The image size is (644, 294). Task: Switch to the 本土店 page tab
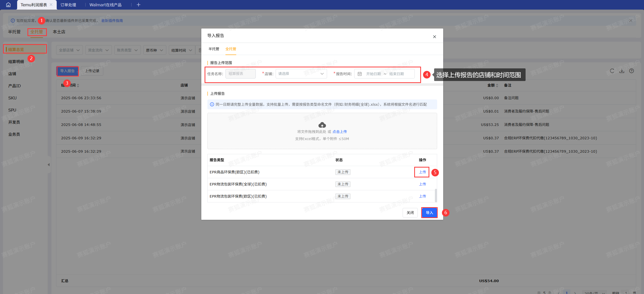coord(59,32)
